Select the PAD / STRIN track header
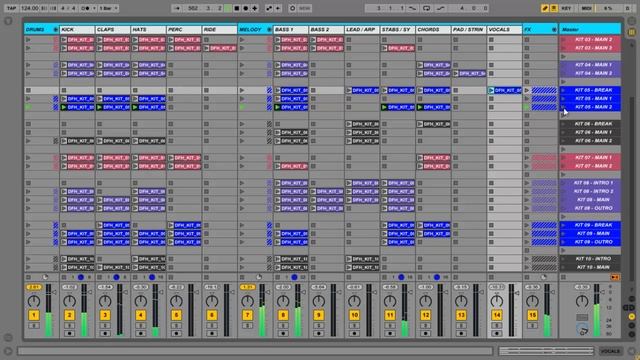 click(x=469, y=30)
